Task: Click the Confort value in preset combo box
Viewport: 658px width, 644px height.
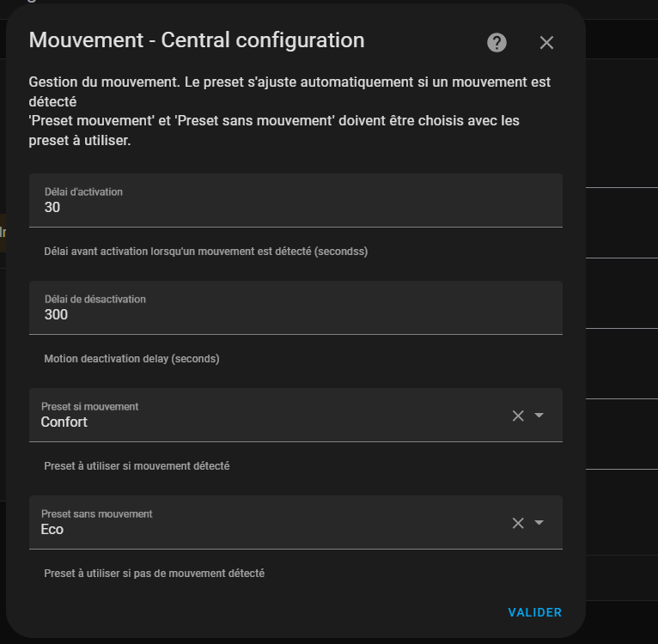Action: point(64,422)
